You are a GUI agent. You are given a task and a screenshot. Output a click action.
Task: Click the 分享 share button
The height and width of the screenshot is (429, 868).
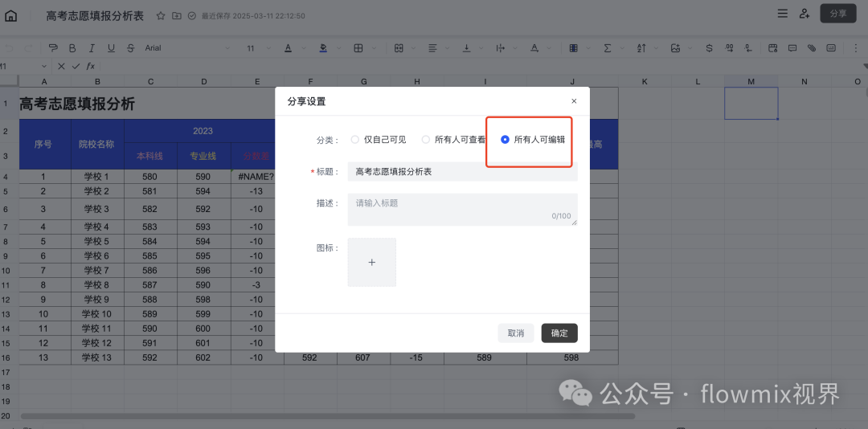point(838,14)
